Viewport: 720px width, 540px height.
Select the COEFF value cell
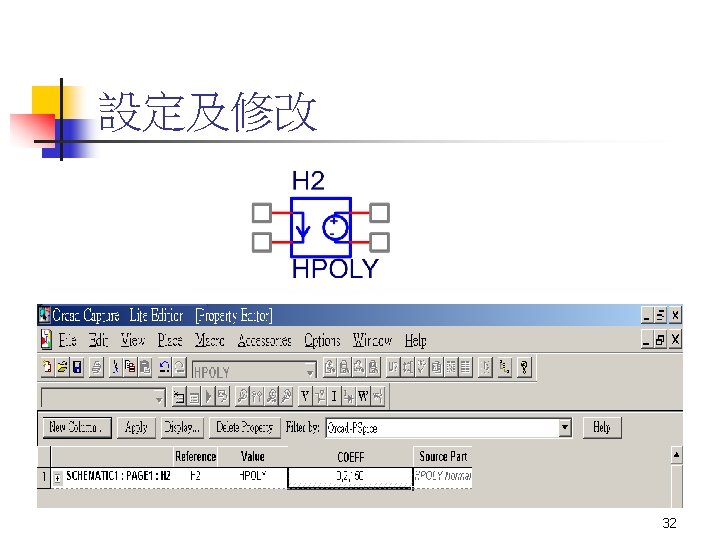pos(350,477)
